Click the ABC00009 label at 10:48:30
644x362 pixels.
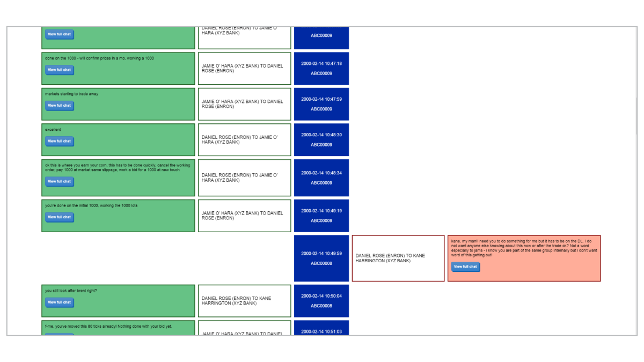click(x=321, y=145)
